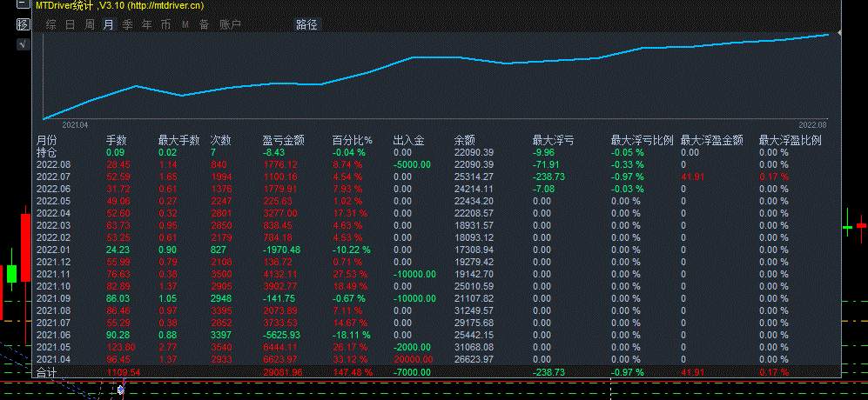Click the 百分比% column header
Screen dimensions: 868x400
pyautogui.click(x=353, y=141)
